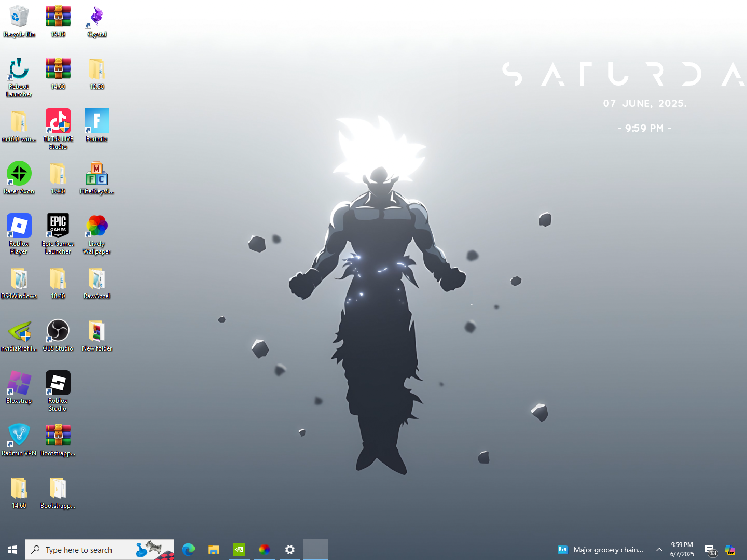Launch Roblox Player
Image resolution: width=747 pixels, height=560 pixels.
pyautogui.click(x=19, y=234)
